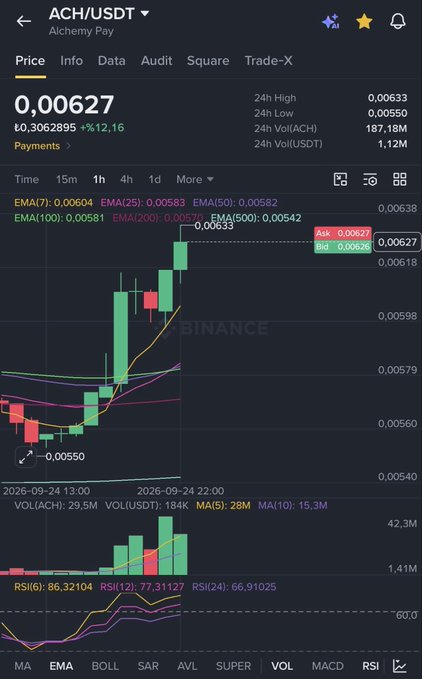Toggle the SAR indicator

click(x=148, y=666)
